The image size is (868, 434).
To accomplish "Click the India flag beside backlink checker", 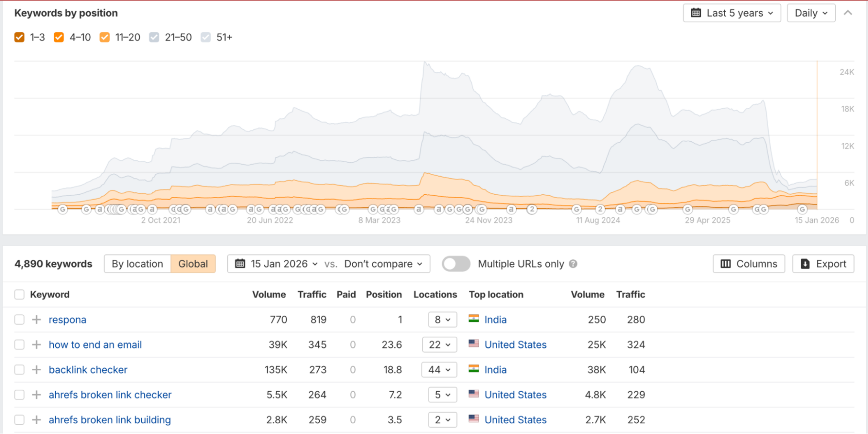I will pyautogui.click(x=474, y=369).
